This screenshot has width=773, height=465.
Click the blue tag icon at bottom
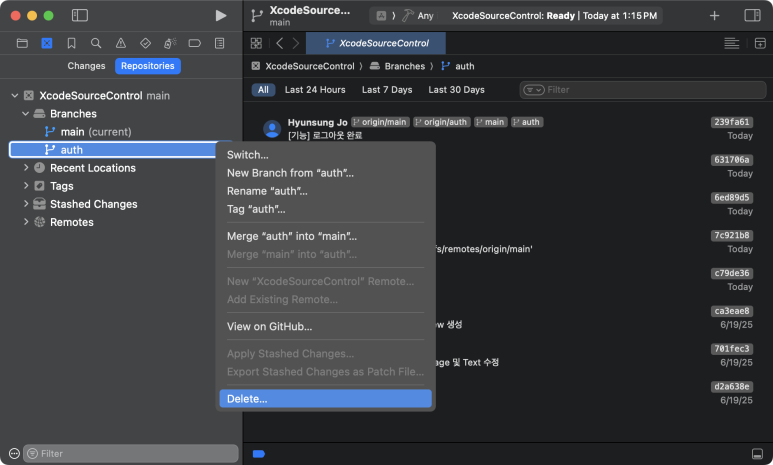259,454
